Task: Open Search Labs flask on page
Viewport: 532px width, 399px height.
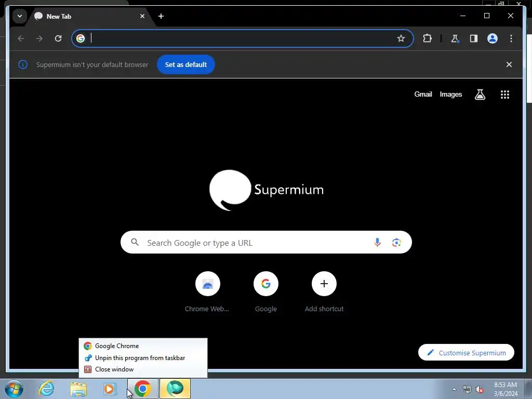Action: point(480,95)
